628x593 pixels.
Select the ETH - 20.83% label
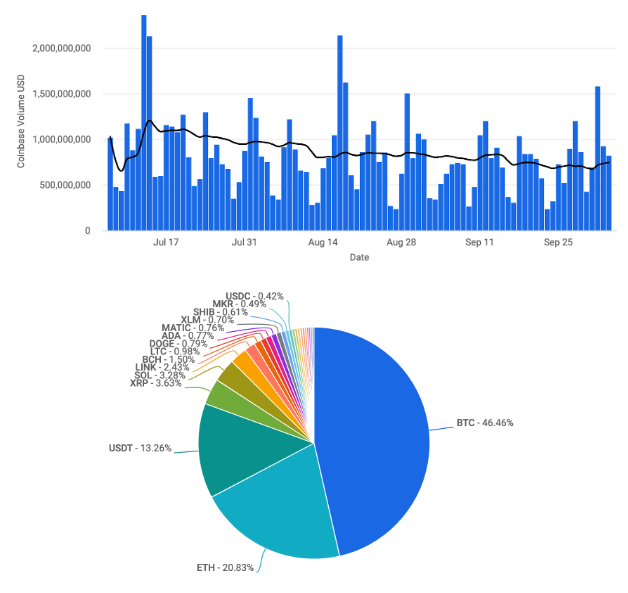pos(225,568)
